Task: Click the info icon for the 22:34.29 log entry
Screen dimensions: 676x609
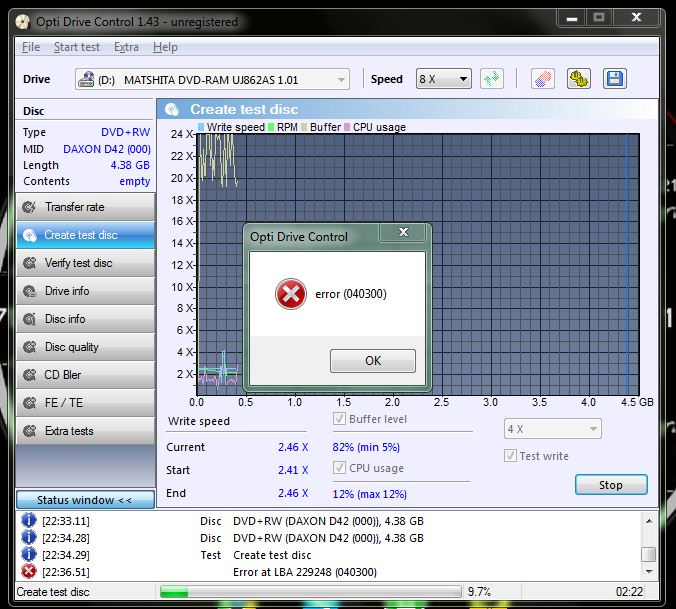Action: pos(29,555)
